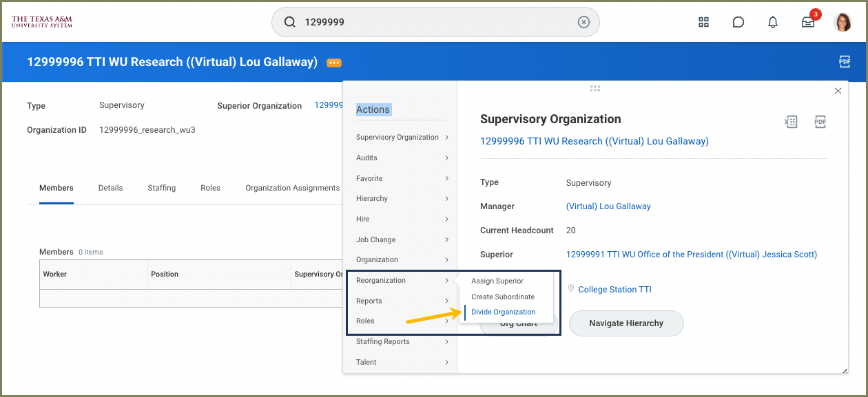Click the orange related actions ellipsis button

tap(334, 63)
